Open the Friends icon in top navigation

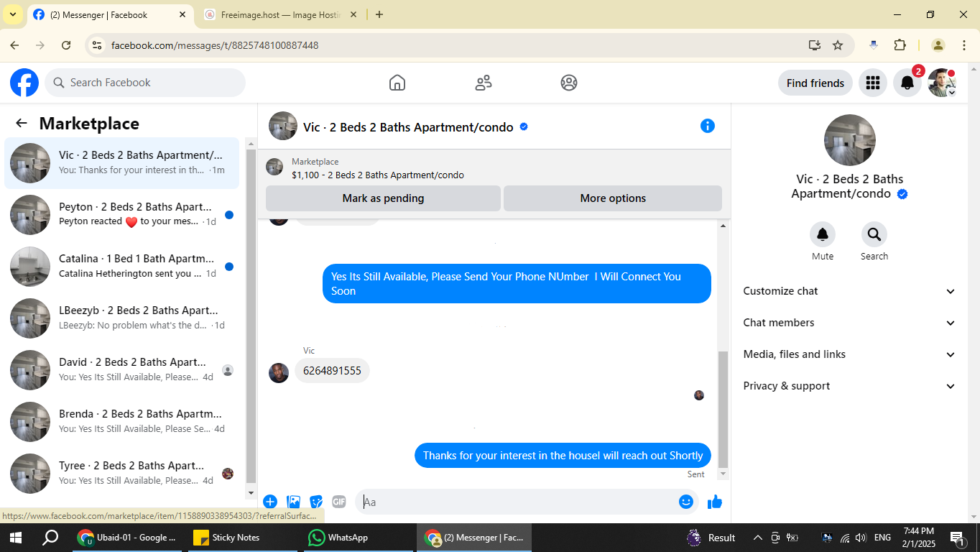click(484, 83)
